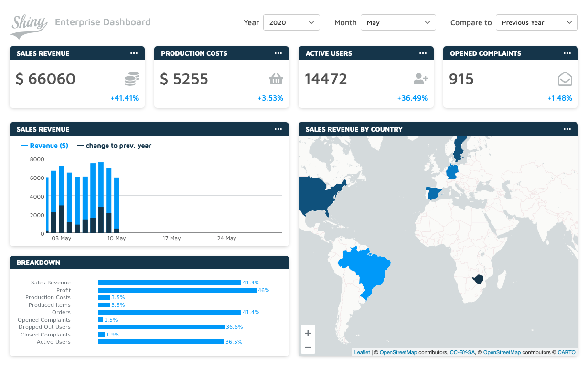Click the add-user icon in Active Users
Screen dimensions: 588x367
[421, 79]
